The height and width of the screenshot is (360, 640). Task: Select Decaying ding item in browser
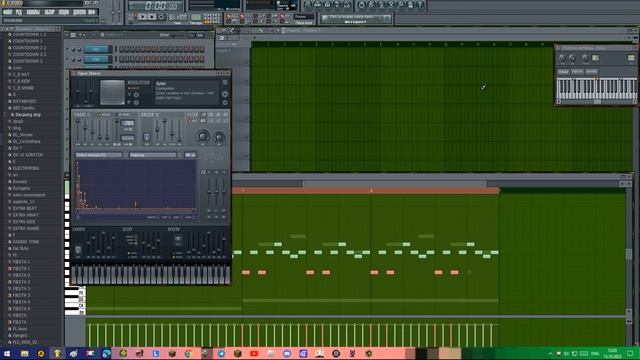[28, 115]
